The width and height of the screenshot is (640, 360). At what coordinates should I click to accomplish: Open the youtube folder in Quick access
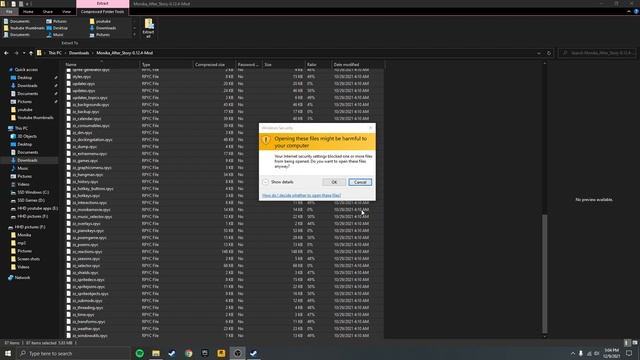pyautogui.click(x=24, y=110)
